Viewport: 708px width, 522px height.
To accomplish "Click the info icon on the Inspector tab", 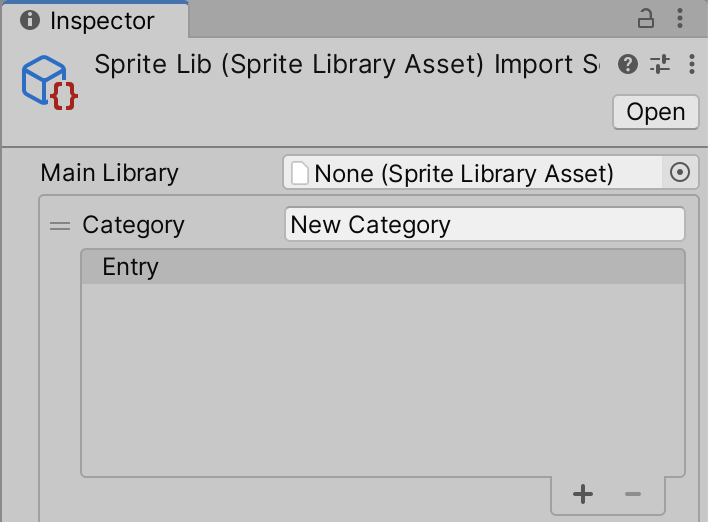I will click(30, 20).
